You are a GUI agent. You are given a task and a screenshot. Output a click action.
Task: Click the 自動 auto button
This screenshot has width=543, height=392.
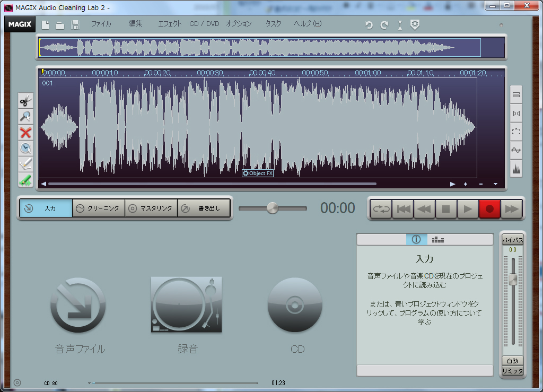513,361
